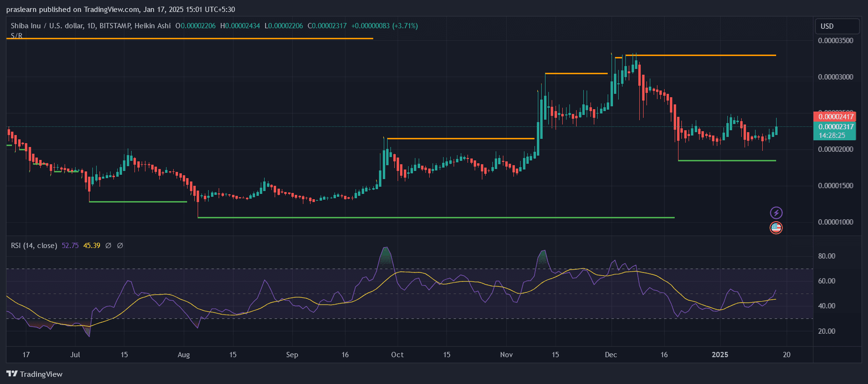The width and height of the screenshot is (868, 384).
Task: Click the Oct label on the time axis
Action: (x=397, y=355)
